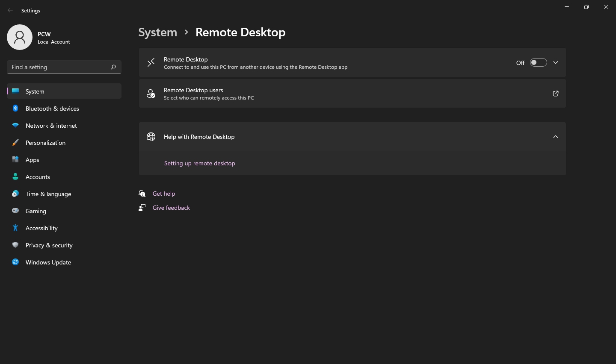Click the Remote Desktop users external link icon
The width and height of the screenshot is (616, 364).
pos(555,94)
